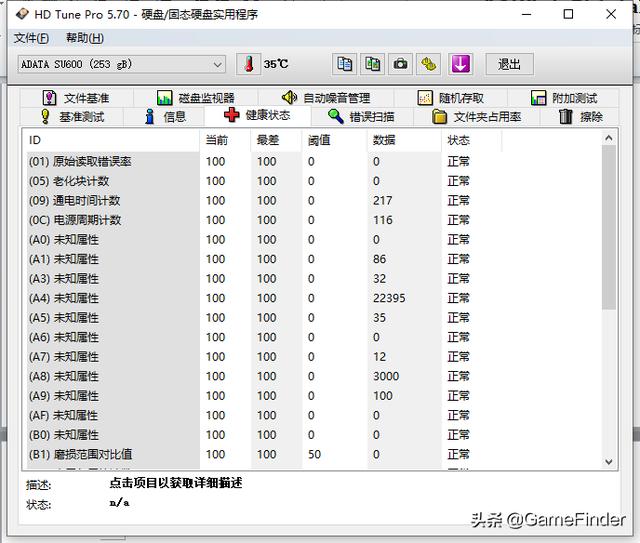Click the scrollbar up arrow in the list
The image size is (640, 543).
click(609, 138)
